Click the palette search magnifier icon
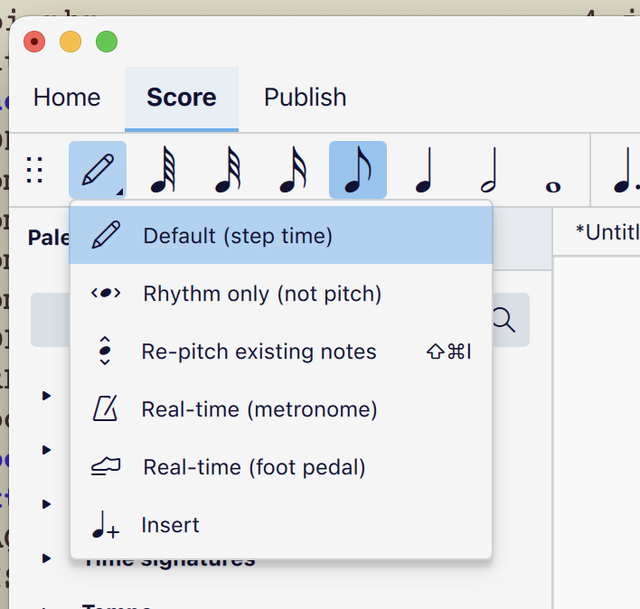The image size is (640, 609). (504, 320)
